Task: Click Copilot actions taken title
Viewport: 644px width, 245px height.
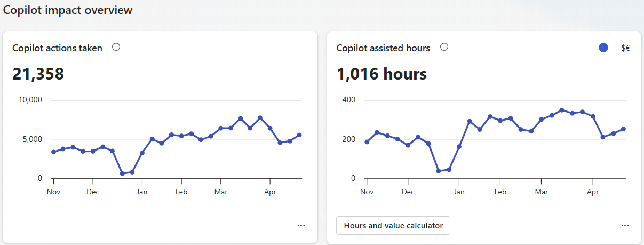Action: pos(57,48)
